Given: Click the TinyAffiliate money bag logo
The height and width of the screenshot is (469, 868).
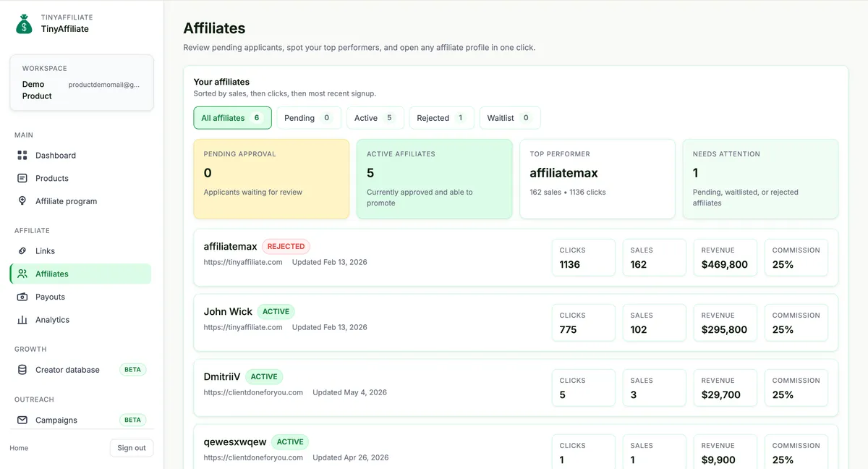Looking at the screenshot, I should (25, 24).
